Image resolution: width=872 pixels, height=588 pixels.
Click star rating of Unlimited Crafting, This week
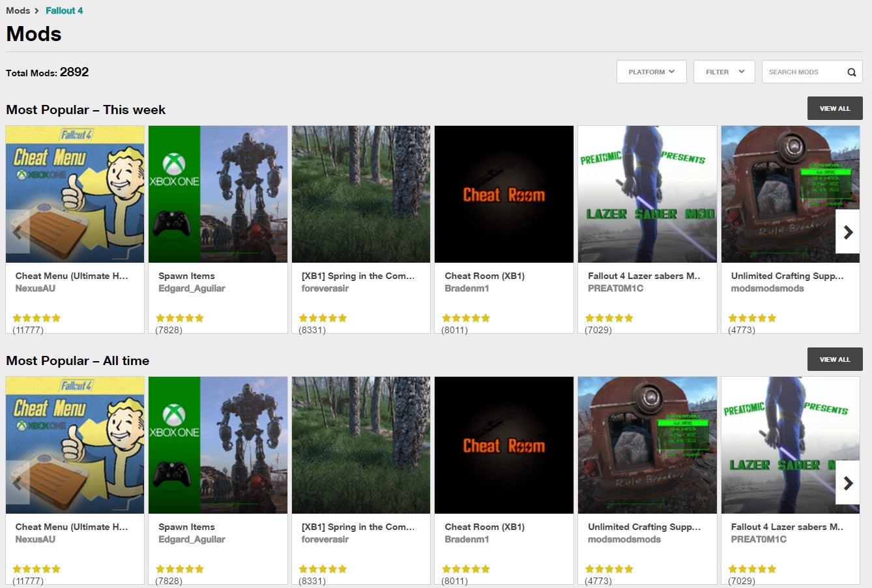pyautogui.click(x=752, y=318)
